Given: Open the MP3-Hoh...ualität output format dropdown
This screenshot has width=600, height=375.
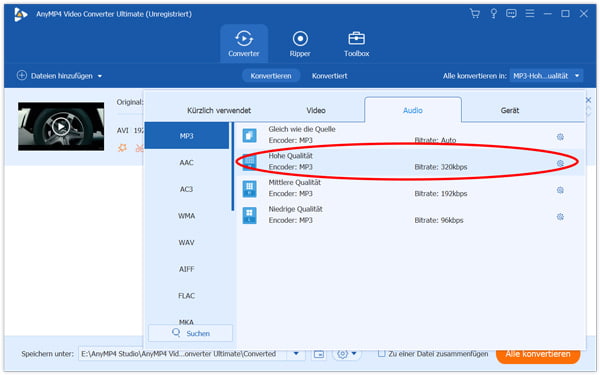Looking at the screenshot, I should 546,76.
